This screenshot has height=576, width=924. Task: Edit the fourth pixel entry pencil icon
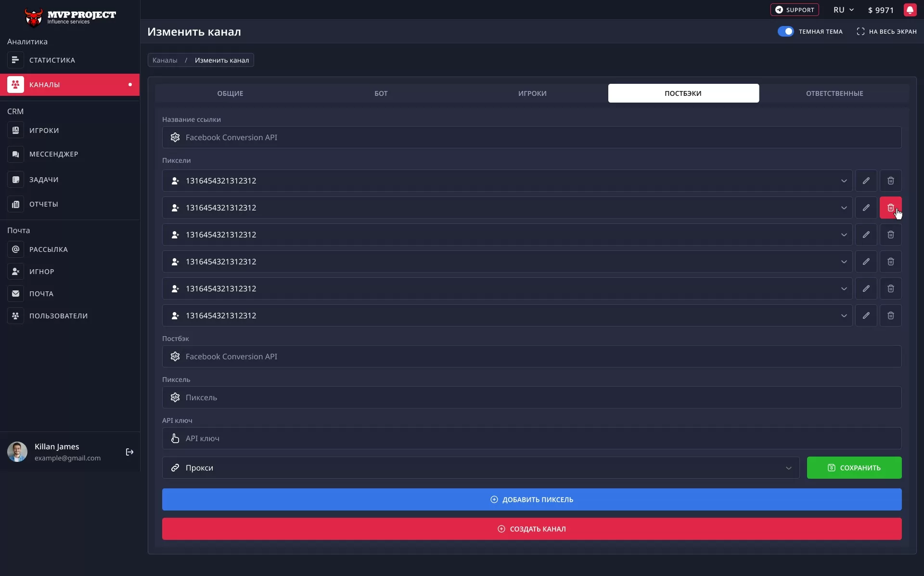[x=866, y=262]
